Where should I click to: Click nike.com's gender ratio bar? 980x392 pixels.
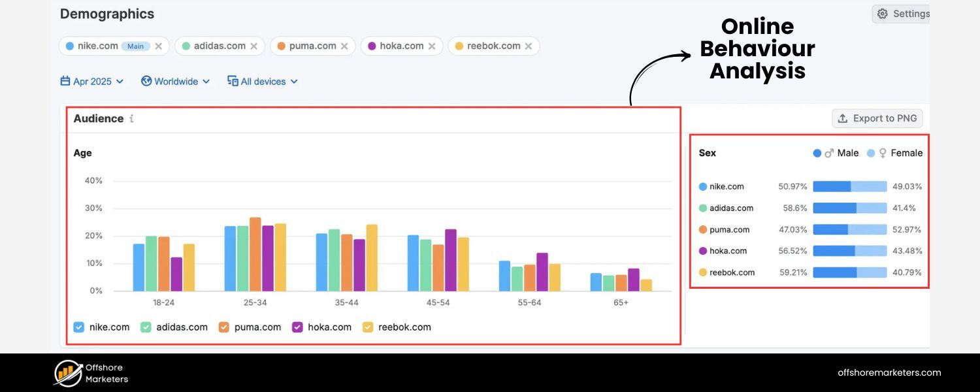pos(849,186)
